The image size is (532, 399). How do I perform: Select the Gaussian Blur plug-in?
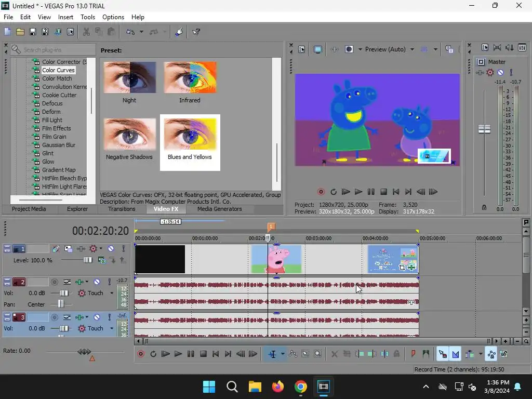tap(59, 145)
